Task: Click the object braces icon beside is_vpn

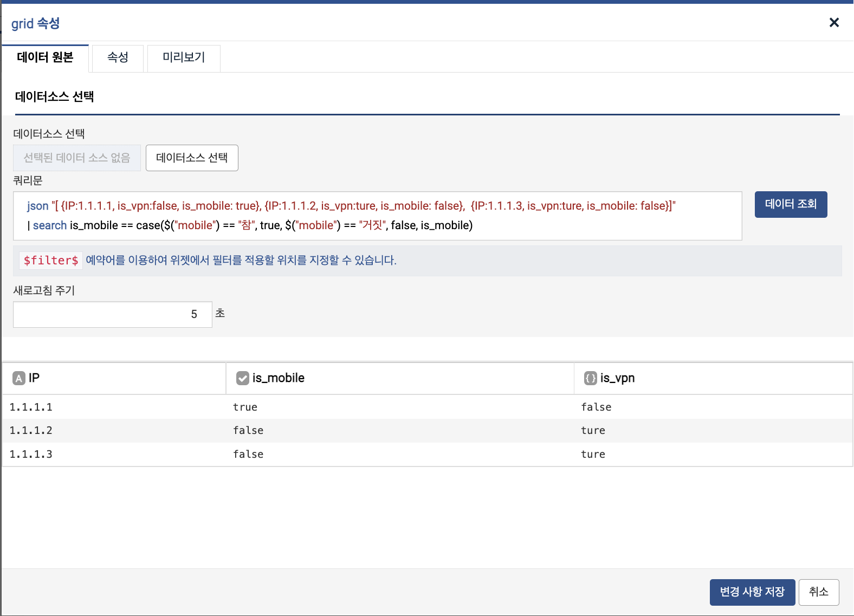Action: point(591,378)
